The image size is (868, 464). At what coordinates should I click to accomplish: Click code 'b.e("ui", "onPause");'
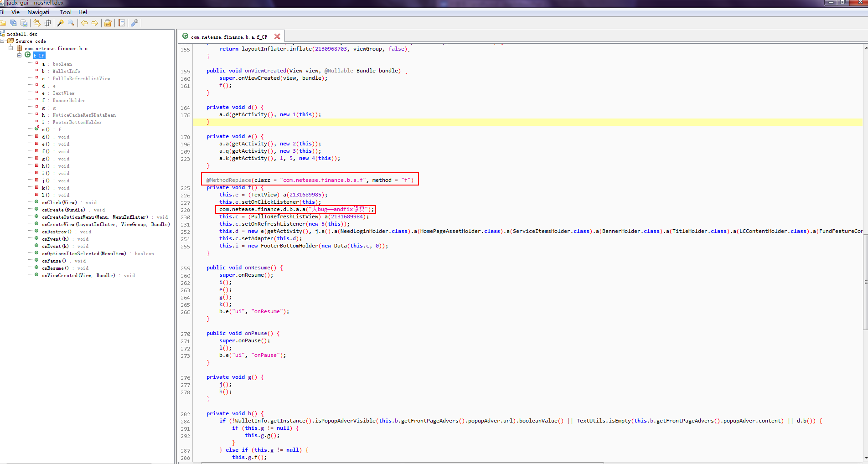point(253,355)
